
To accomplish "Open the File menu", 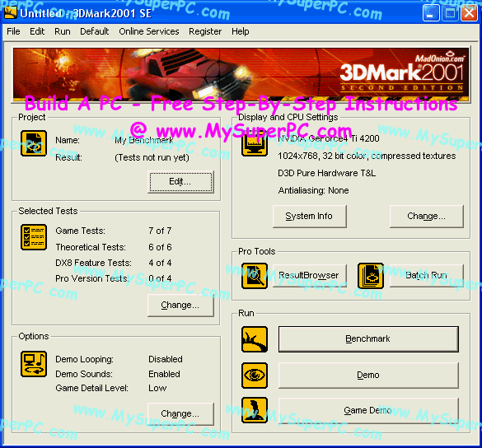I will coord(13,31).
